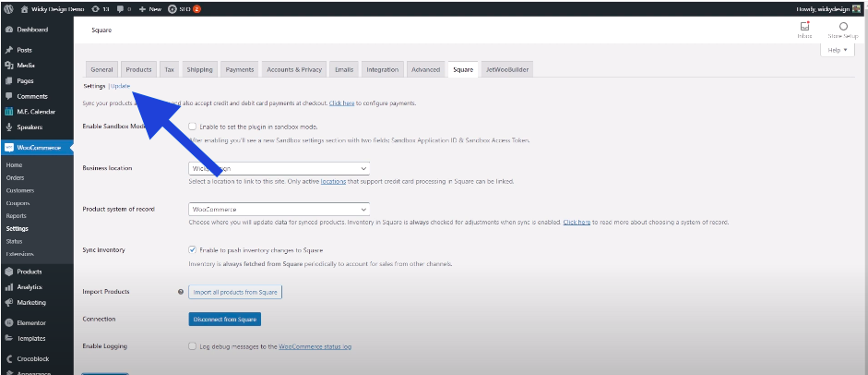Viewport: 868px width, 375px height.
Task: Open Analytics chart icon in sidebar
Action: (x=8, y=287)
